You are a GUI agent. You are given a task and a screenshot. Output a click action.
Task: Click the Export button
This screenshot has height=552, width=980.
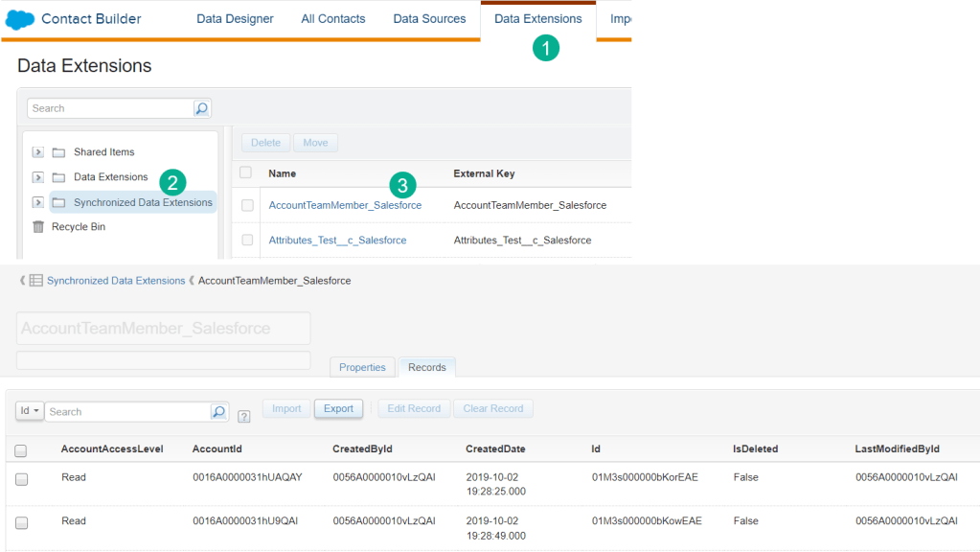[x=338, y=408]
